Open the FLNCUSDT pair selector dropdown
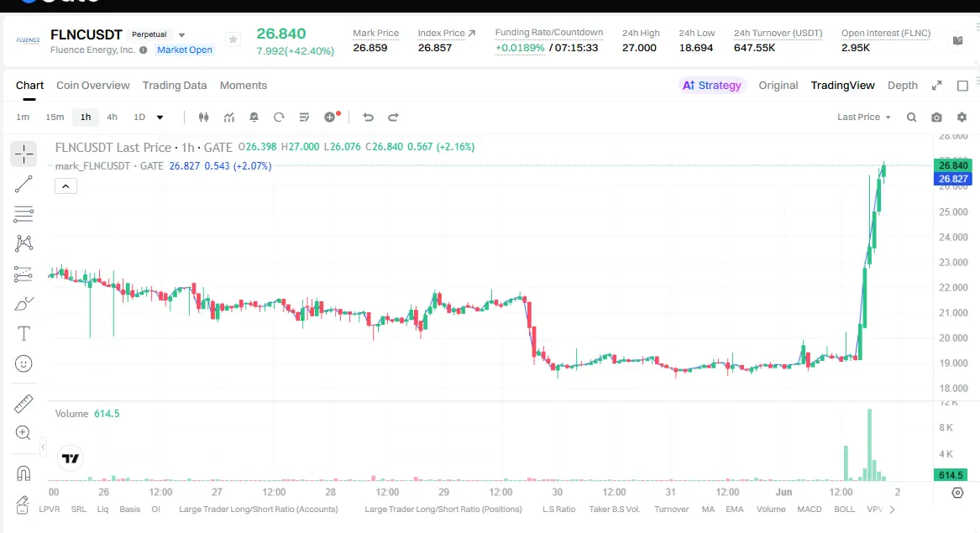This screenshot has width=980, height=533. (x=182, y=35)
